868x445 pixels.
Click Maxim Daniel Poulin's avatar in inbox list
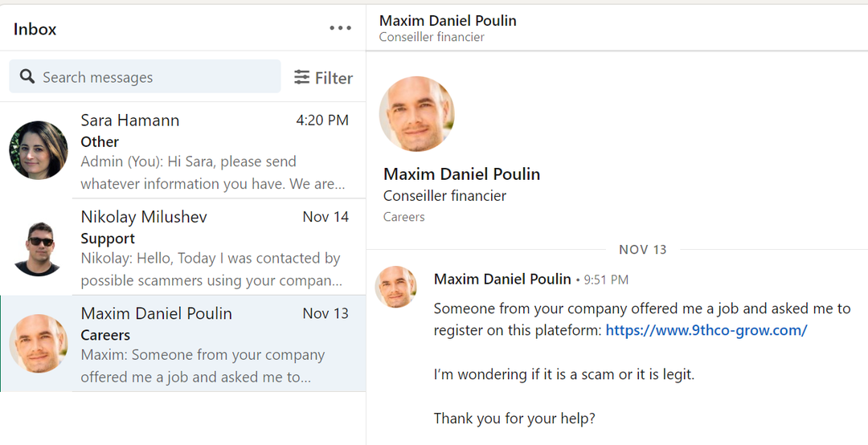tap(39, 343)
